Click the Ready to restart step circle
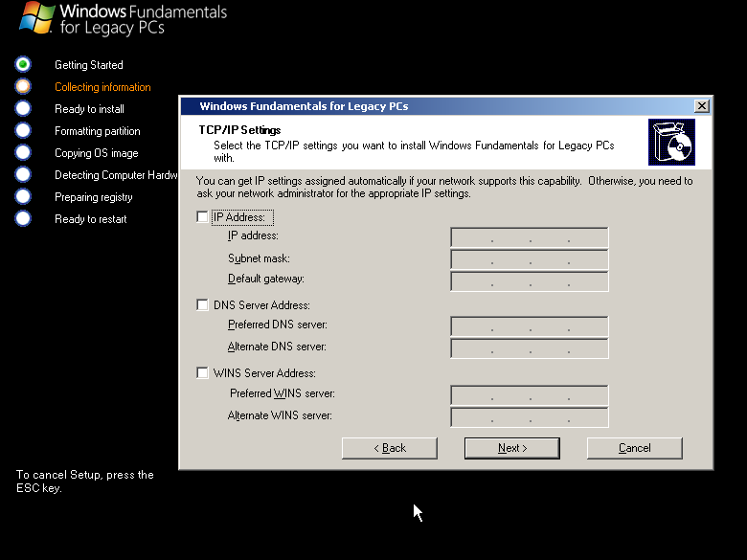 pyautogui.click(x=23, y=218)
